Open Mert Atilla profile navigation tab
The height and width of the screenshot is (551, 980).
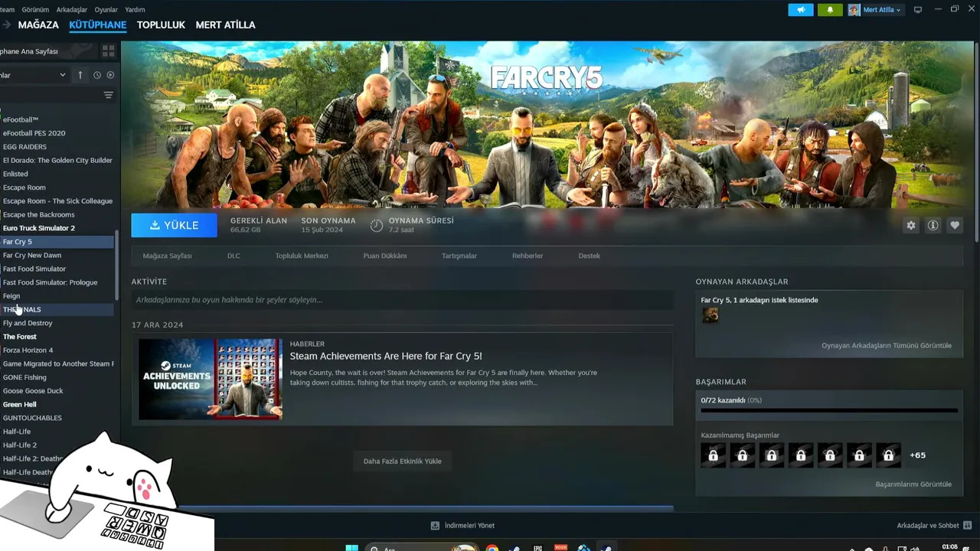(225, 24)
